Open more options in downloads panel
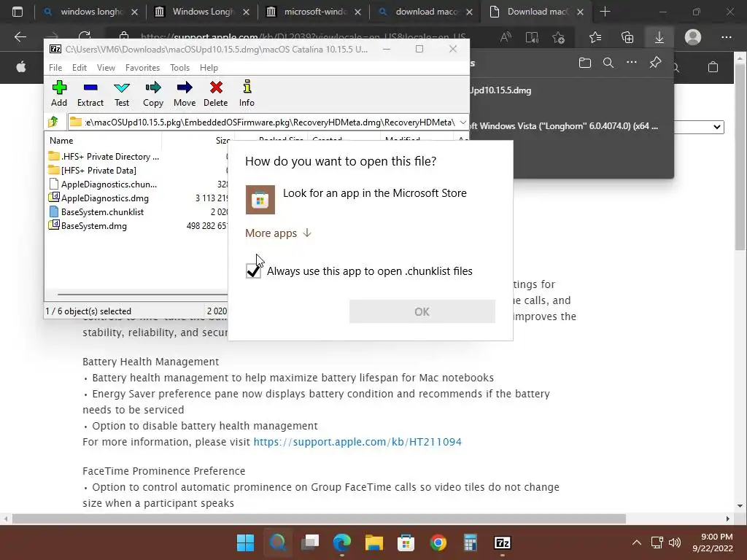 [x=632, y=63]
